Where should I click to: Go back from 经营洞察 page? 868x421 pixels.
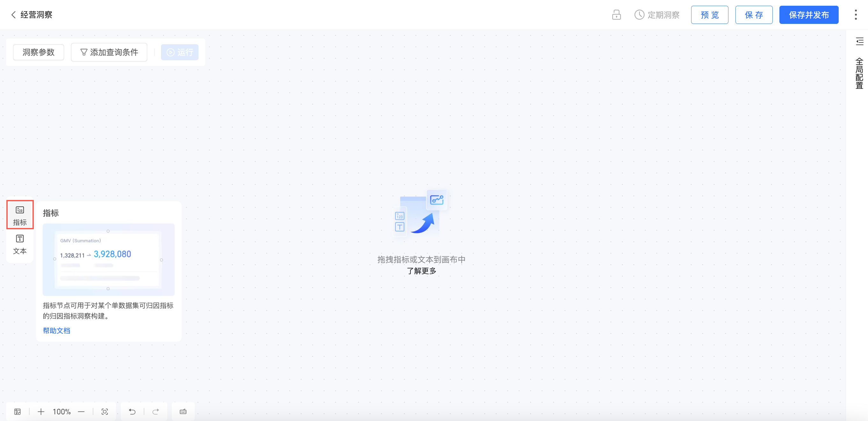tap(13, 15)
